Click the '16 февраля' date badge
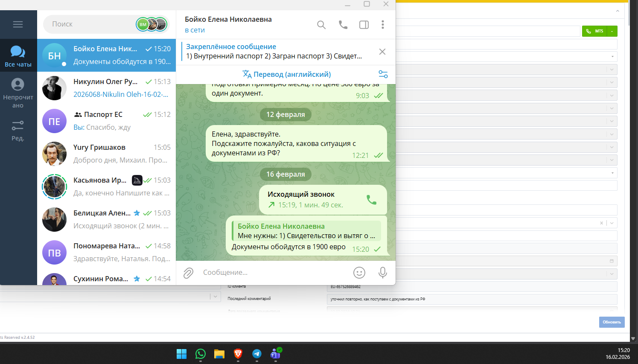638x364 pixels. 285,174
